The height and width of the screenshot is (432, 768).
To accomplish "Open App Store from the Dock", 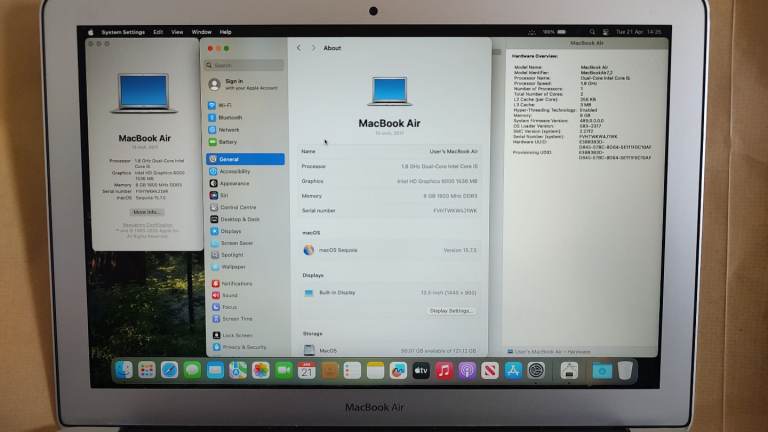I will [513, 370].
